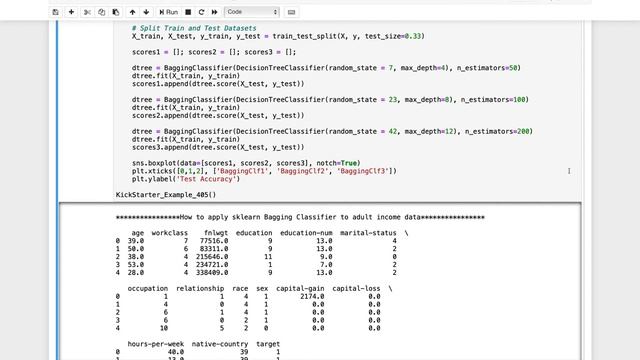Click the train_test_split code line

click(x=278, y=36)
